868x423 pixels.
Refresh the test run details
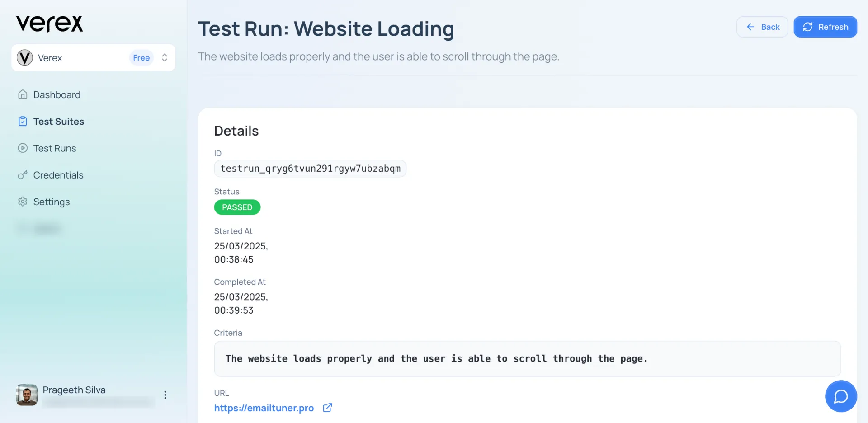tap(825, 27)
